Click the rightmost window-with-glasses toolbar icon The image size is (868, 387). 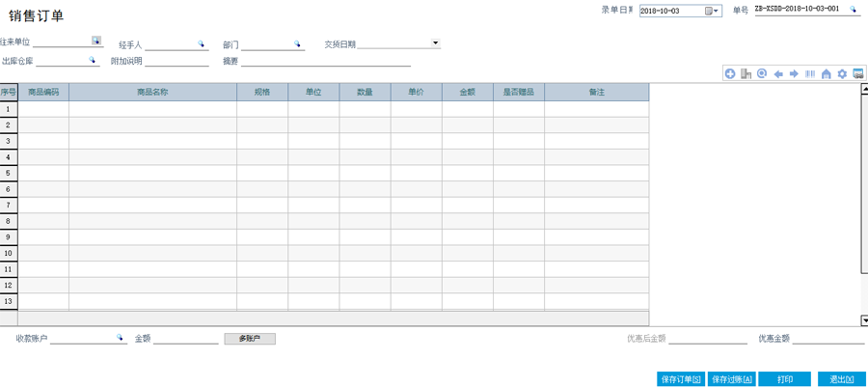tap(858, 73)
